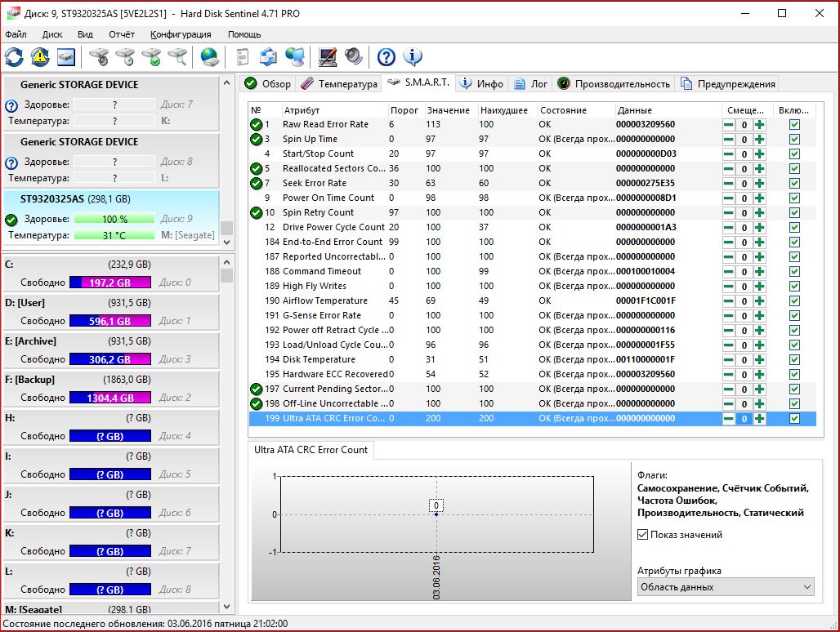
Task: Click the green 100 % health bar
Action: [x=114, y=219]
